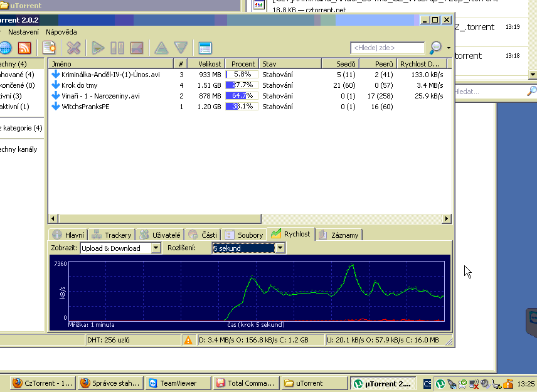Open the Zobrazit Upload & Download dropdown

(156, 248)
